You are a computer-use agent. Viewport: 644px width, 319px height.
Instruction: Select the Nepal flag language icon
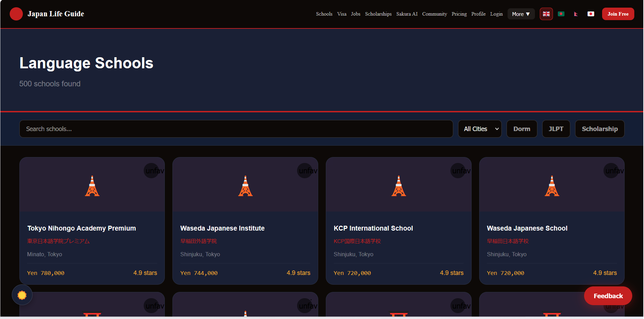576,14
